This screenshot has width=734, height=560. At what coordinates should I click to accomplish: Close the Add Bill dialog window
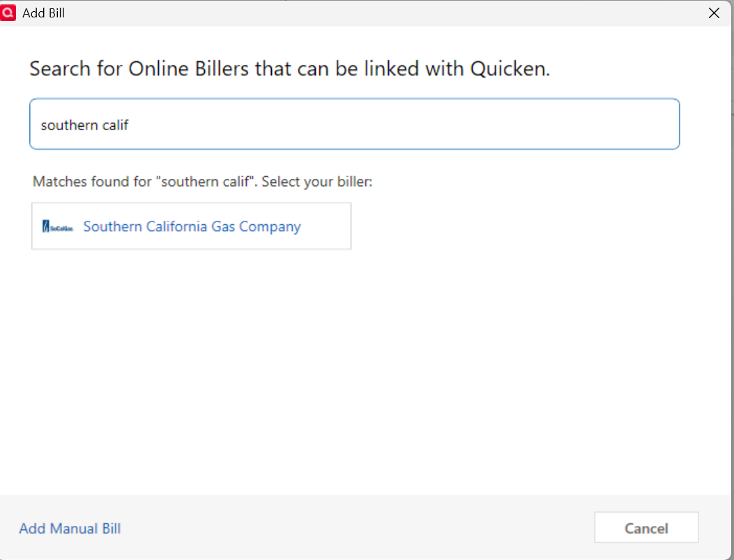[714, 13]
